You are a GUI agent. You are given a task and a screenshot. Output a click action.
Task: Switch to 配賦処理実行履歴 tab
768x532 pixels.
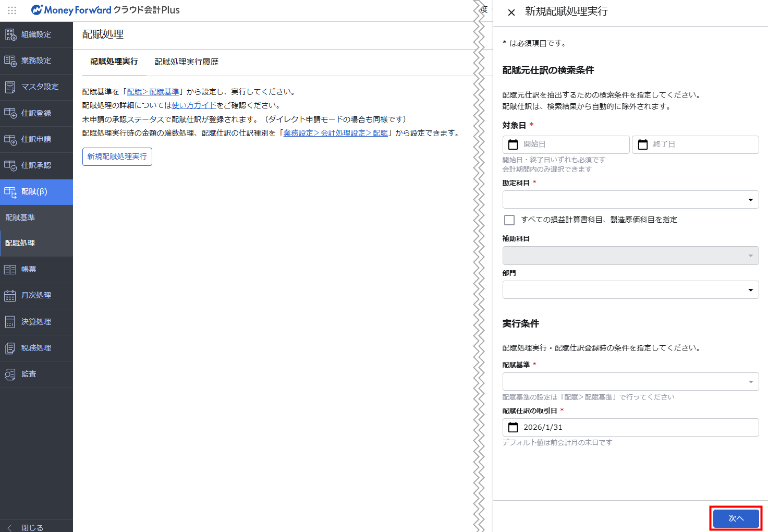tap(186, 62)
